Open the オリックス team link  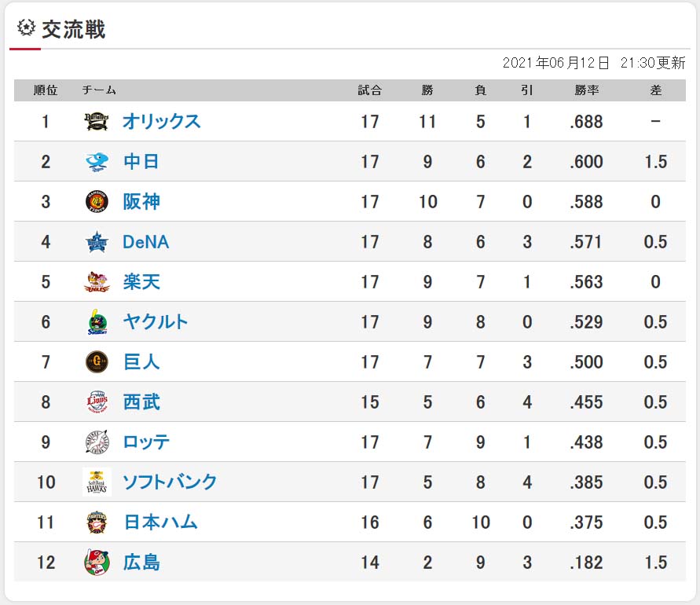(162, 122)
